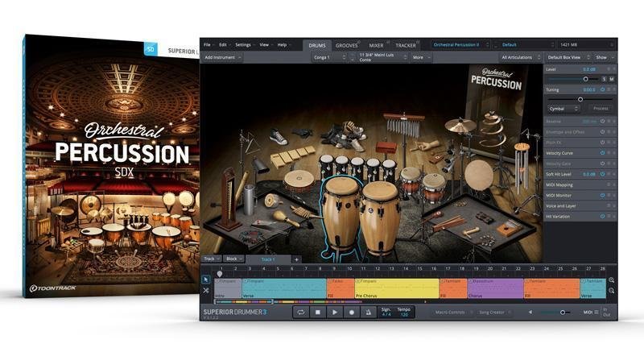Click the zoom in magnifier on timeline
The height and width of the screenshot is (352, 644).
tap(612, 280)
